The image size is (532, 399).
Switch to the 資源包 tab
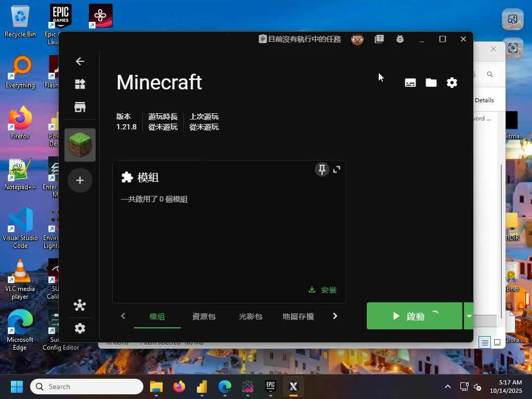[204, 316]
